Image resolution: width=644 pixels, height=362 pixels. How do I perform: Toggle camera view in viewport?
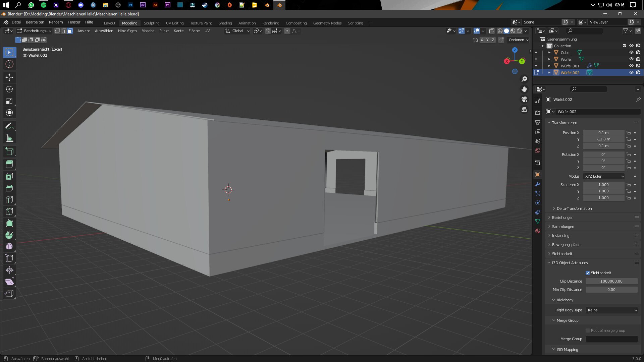pos(524,99)
